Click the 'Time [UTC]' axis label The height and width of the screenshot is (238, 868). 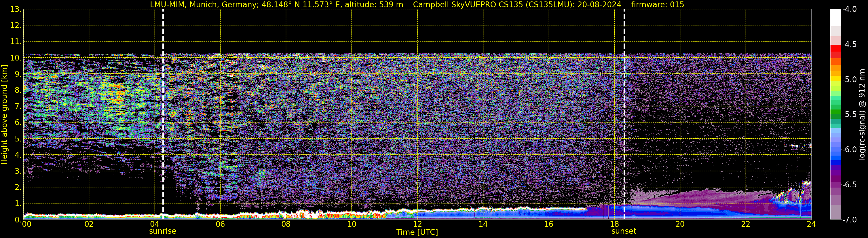[417, 232]
